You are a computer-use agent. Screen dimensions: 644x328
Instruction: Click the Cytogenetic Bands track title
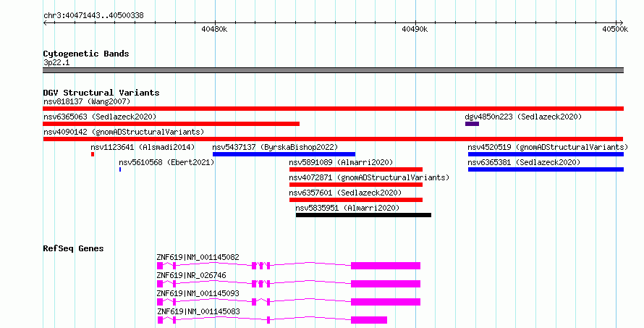[x=86, y=54]
